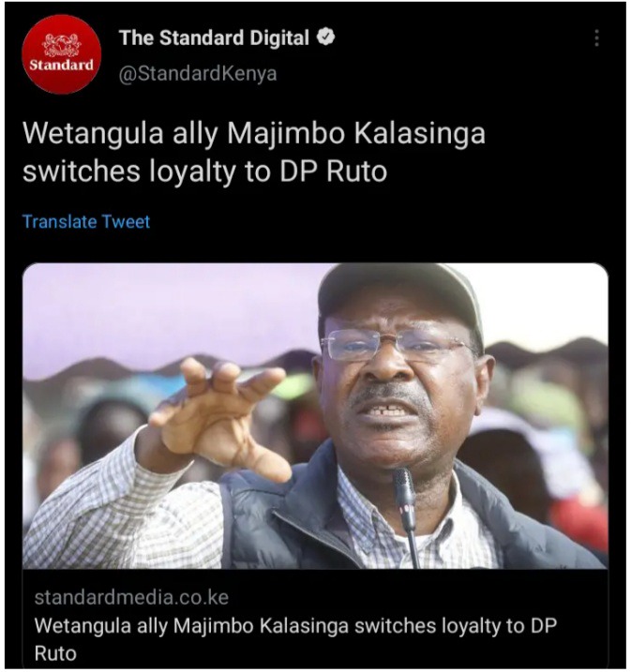Click the Standard crest emblem in the red avatar
Viewport: 631px width, 672px height.
(x=61, y=45)
